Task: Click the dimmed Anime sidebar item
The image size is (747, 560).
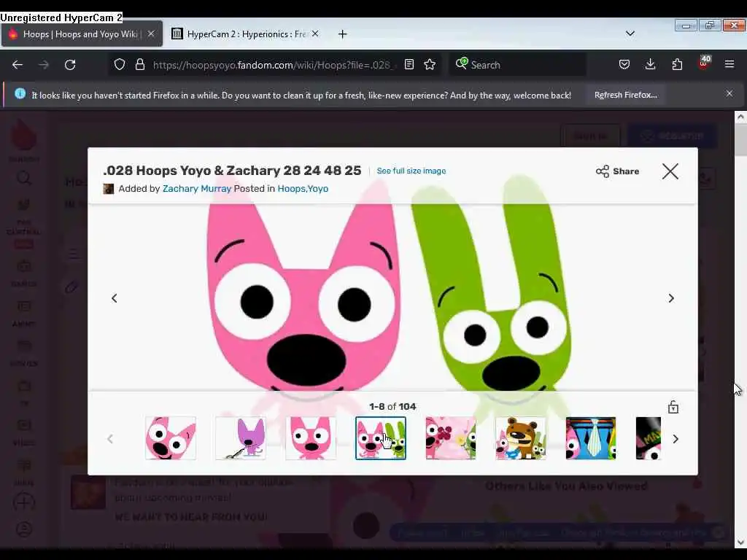Action: (24, 314)
